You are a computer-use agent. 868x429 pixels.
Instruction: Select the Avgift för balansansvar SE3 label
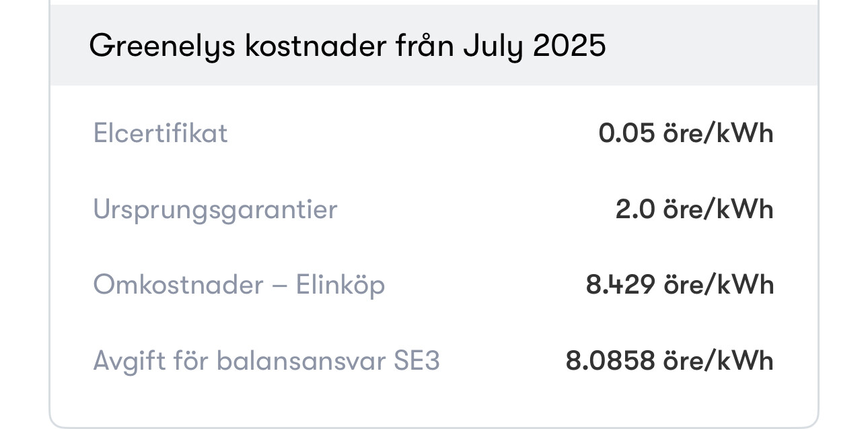coord(266,361)
